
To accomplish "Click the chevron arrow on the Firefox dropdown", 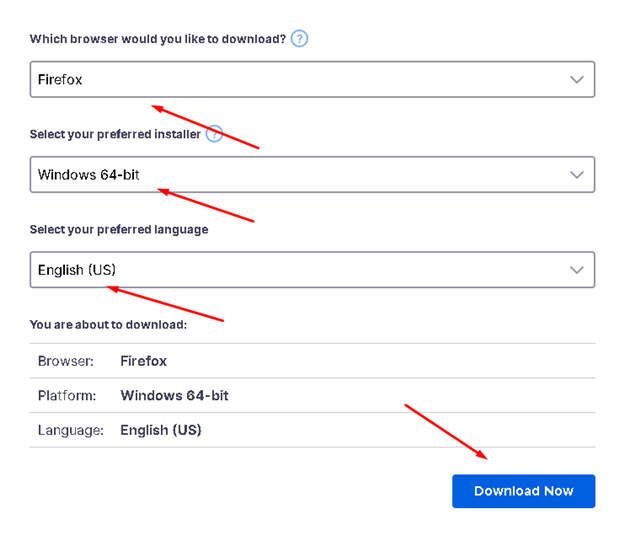I will pos(576,79).
